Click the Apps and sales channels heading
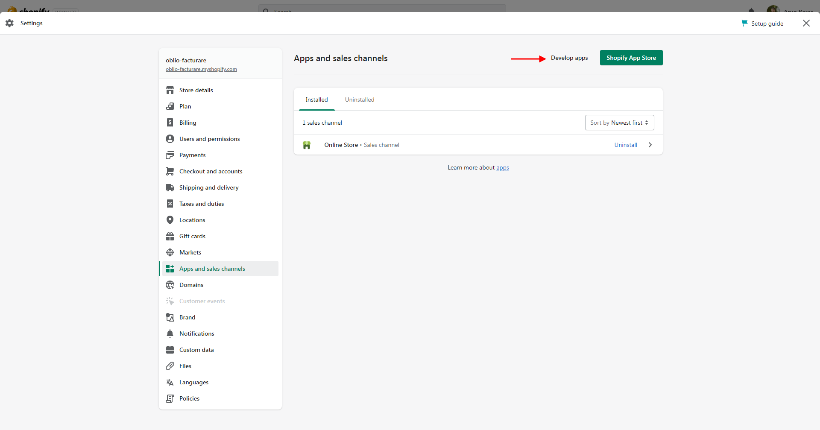 340,58
